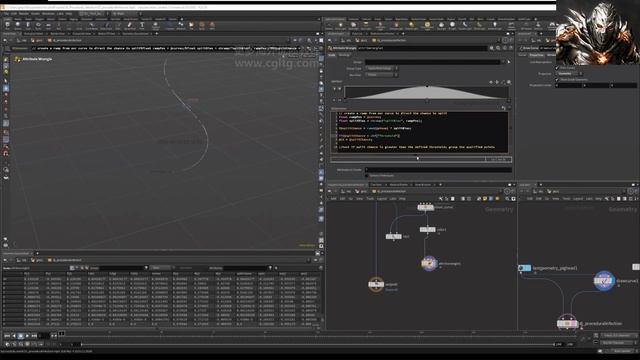The width and height of the screenshot is (640, 360).
Task: Click the top center point of the ramp
Action: [x=427, y=86]
